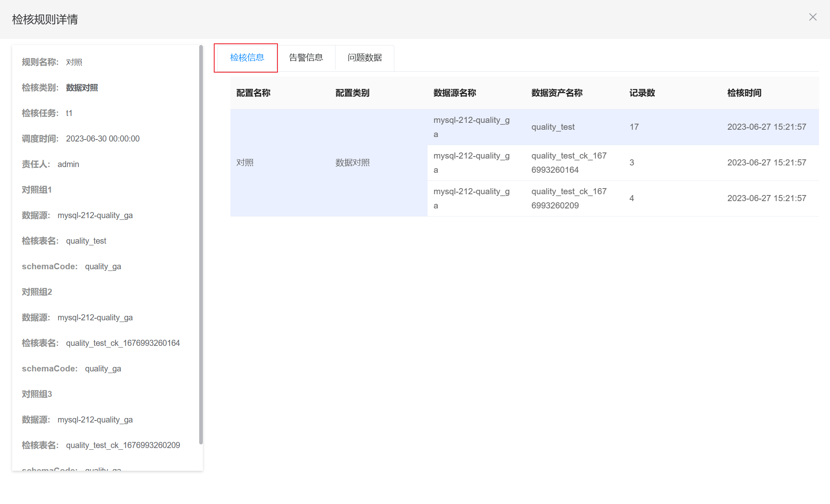Click the record count 17 cell
The height and width of the screenshot is (504, 830).
pos(634,127)
